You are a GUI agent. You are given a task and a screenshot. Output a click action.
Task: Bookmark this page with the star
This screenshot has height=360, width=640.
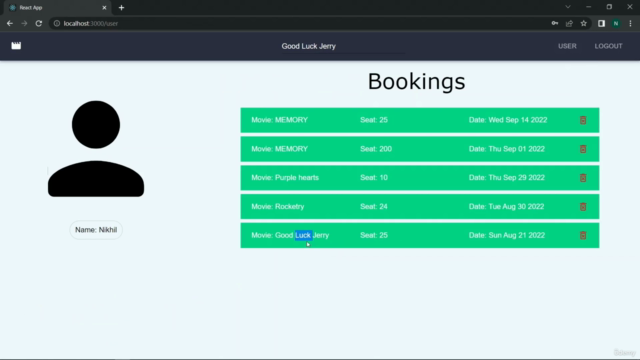coord(584,24)
